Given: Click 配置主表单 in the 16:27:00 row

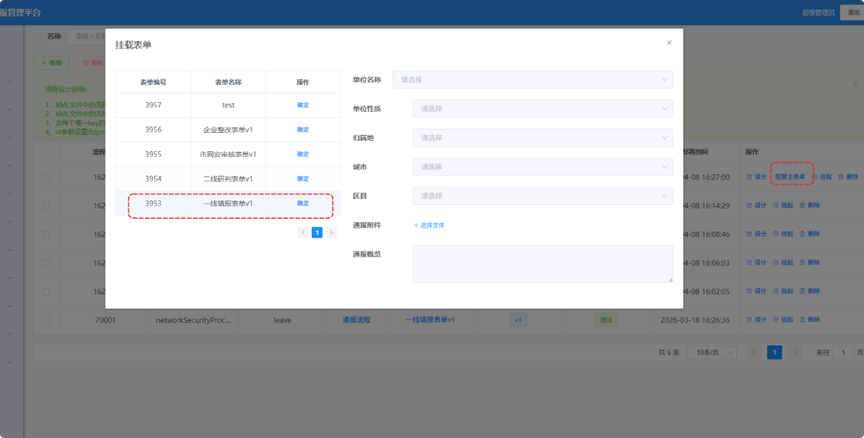Looking at the screenshot, I should point(790,177).
